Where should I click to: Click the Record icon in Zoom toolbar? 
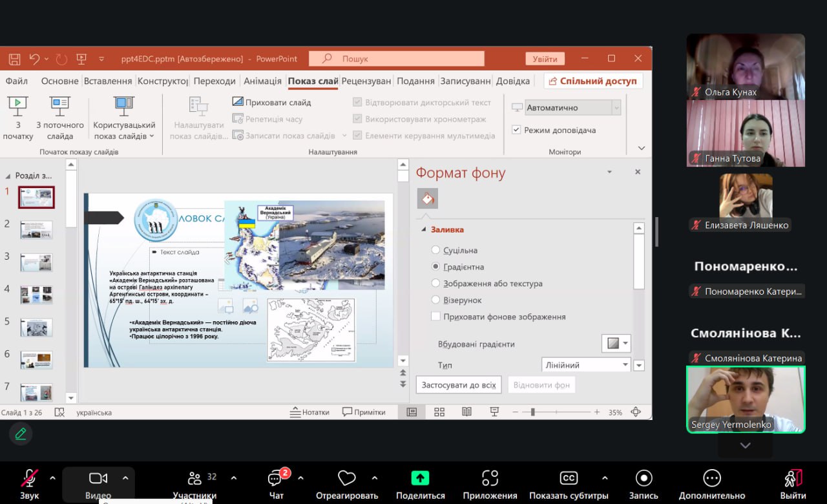[x=644, y=478]
